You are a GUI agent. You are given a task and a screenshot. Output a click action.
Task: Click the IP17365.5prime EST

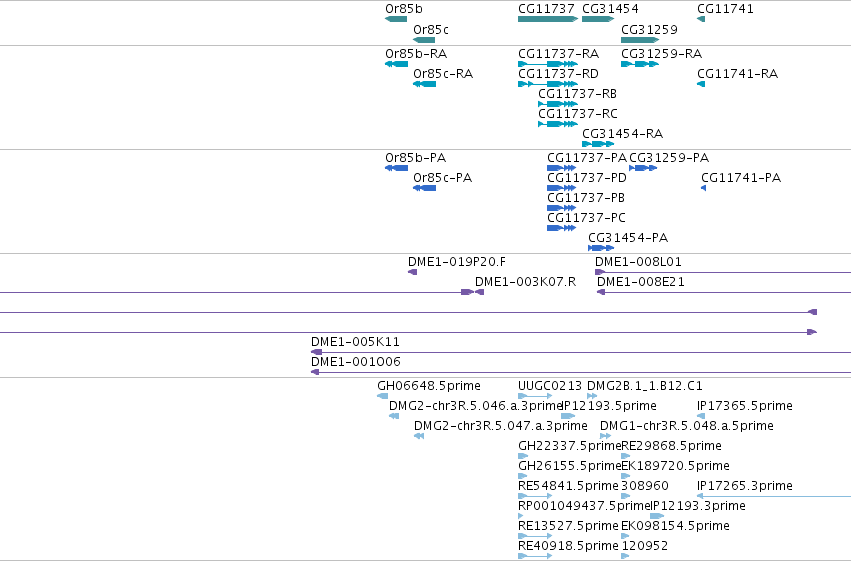701,416
